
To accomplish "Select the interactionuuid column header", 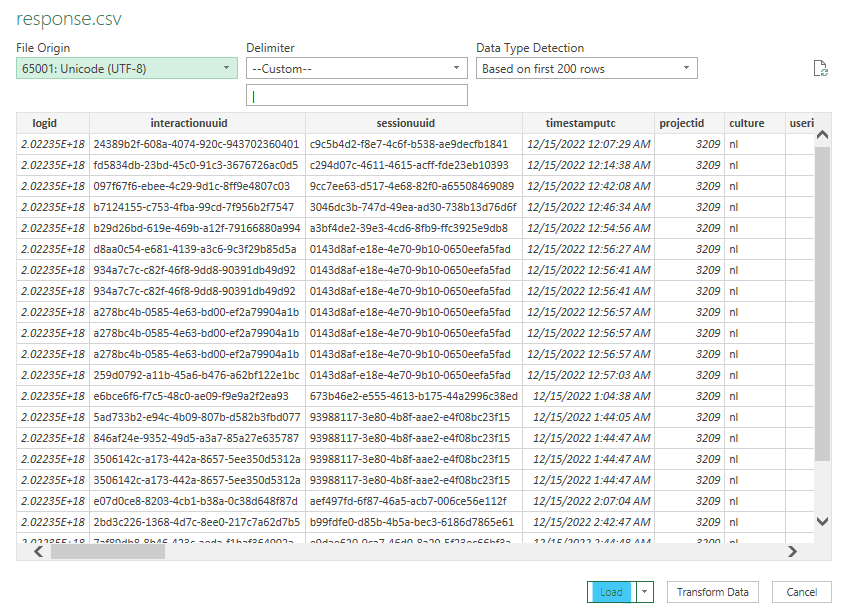I will 189,123.
